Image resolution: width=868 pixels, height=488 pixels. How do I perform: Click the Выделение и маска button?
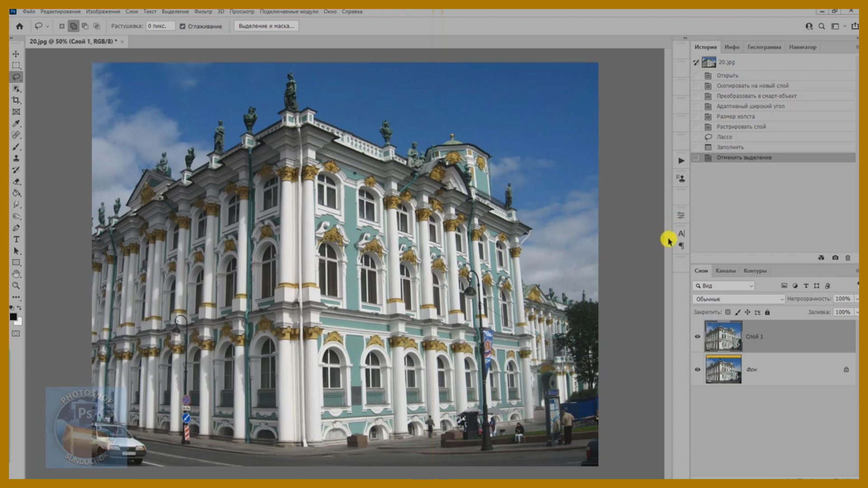(x=266, y=26)
